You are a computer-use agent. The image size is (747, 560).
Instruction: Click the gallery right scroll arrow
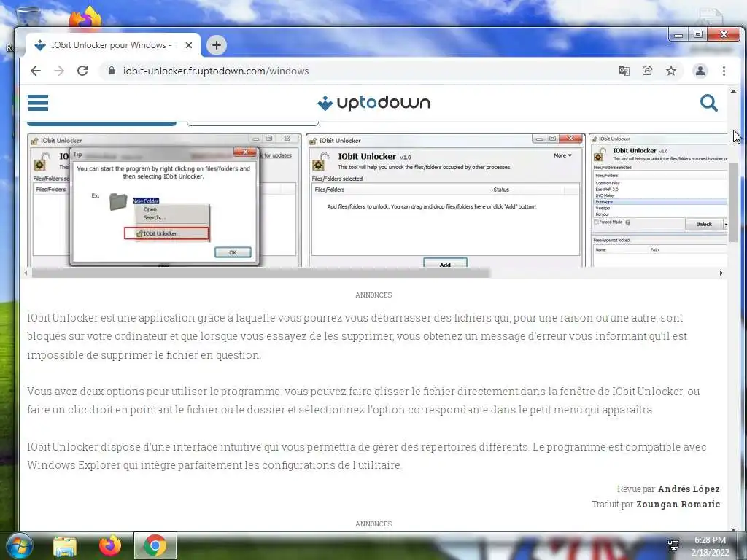click(x=721, y=273)
